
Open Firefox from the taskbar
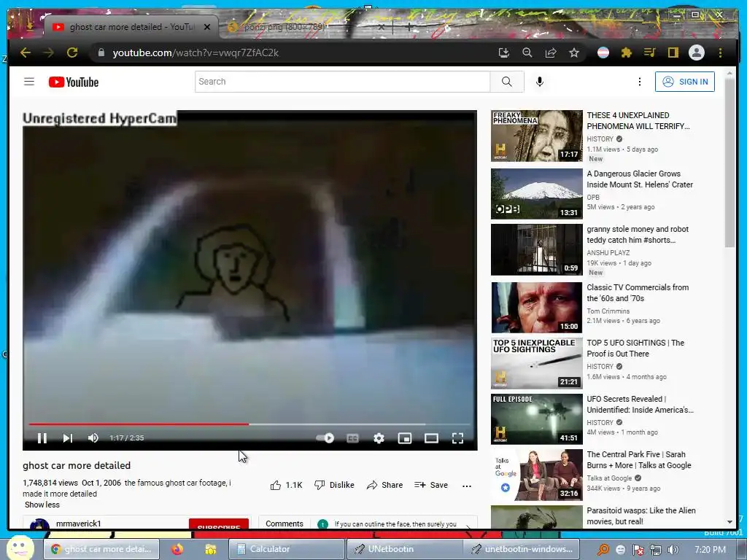177,549
